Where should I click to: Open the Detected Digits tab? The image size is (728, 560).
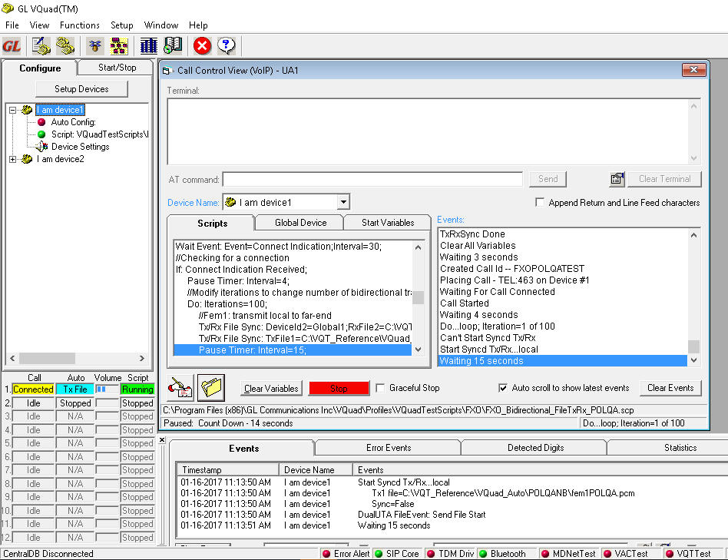[535, 448]
